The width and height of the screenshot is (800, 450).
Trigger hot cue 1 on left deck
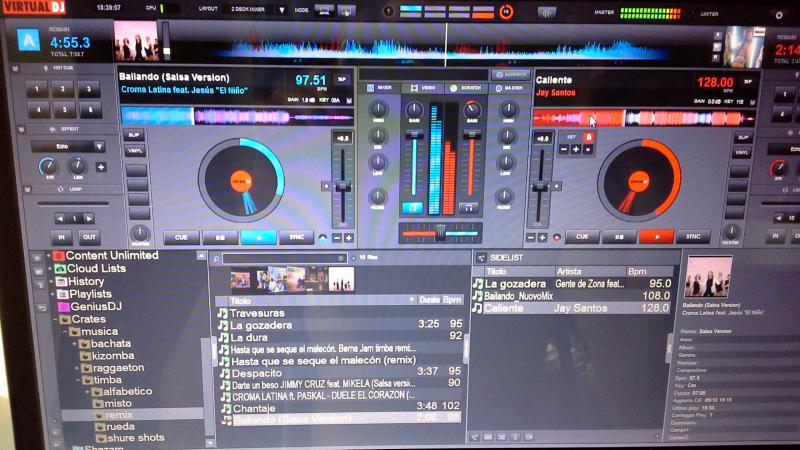(37, 89)
